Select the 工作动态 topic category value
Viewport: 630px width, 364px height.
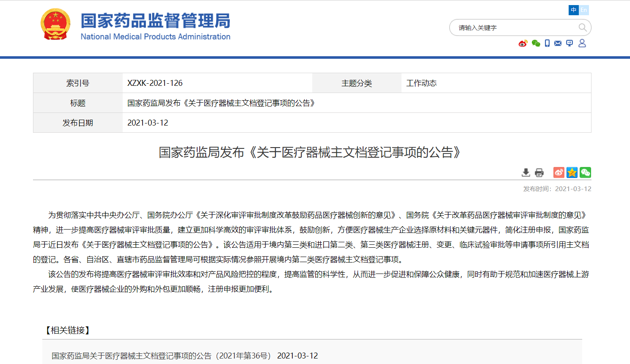click(x=421, y=83)
